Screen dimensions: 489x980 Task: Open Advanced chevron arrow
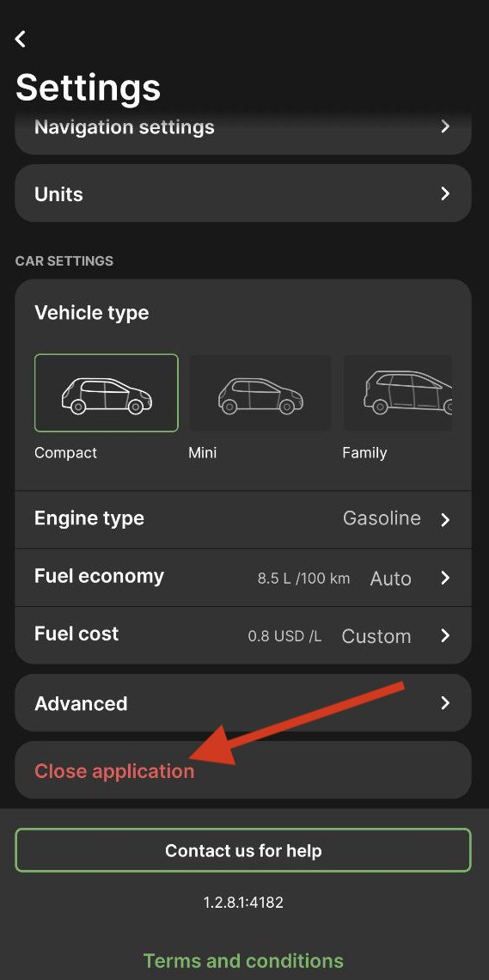445,703
